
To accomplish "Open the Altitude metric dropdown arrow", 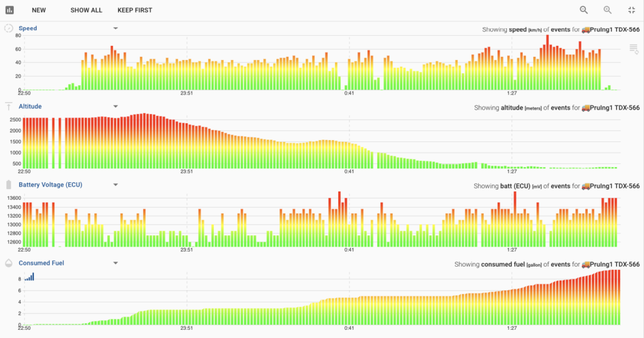I will 116,106.
